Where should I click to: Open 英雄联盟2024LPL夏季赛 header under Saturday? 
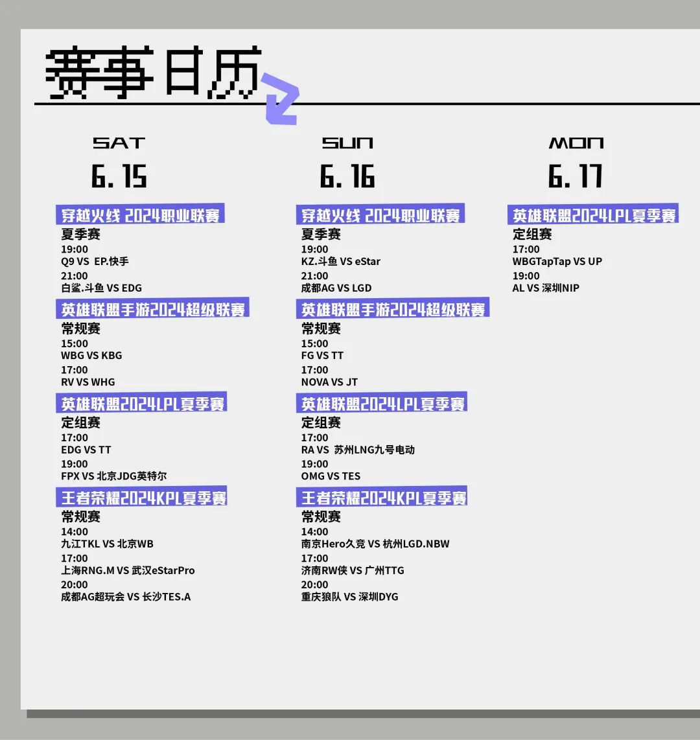click(x=141, y=402)
